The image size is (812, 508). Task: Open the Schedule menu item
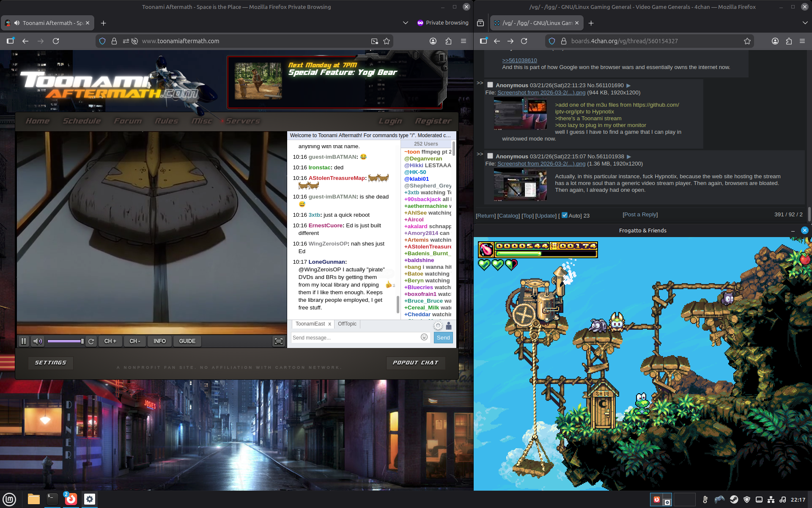click(x=82, y=121)
